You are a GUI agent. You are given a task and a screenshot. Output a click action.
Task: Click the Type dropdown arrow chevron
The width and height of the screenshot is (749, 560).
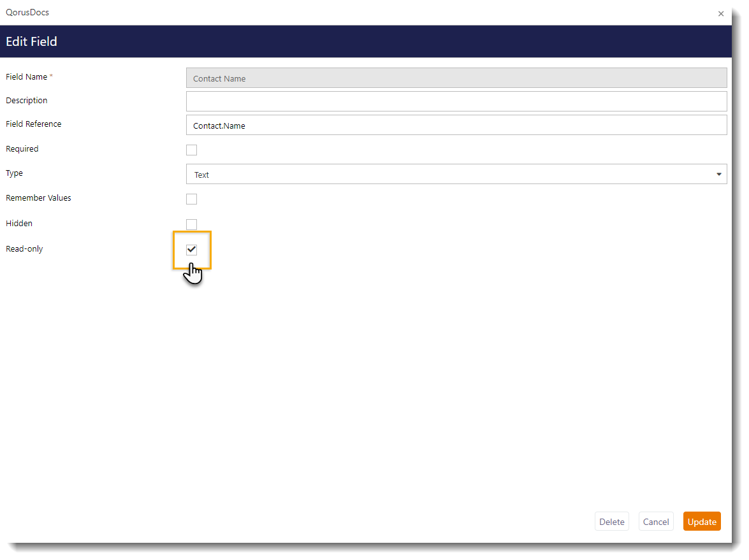tap(718, 174)
